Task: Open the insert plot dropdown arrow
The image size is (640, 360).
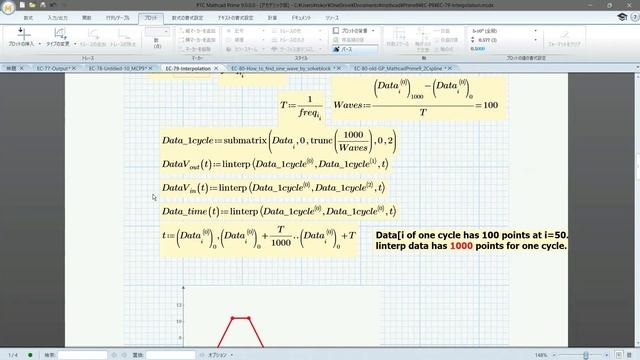Action: point(40,44)
